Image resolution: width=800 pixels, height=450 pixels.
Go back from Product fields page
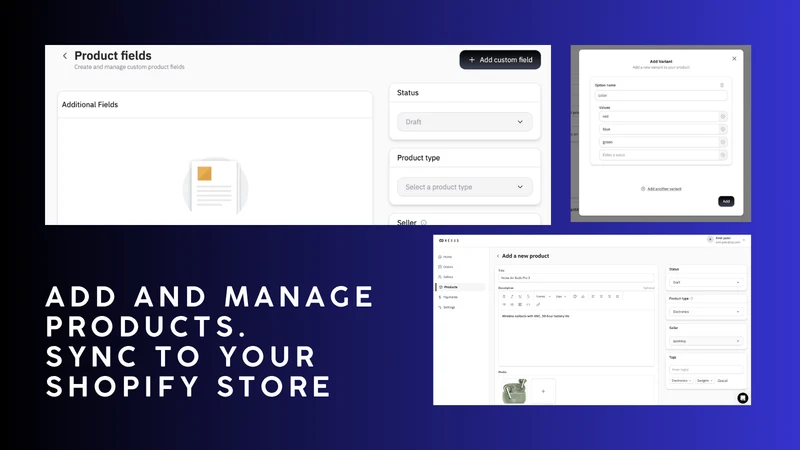tap(65, 56)
